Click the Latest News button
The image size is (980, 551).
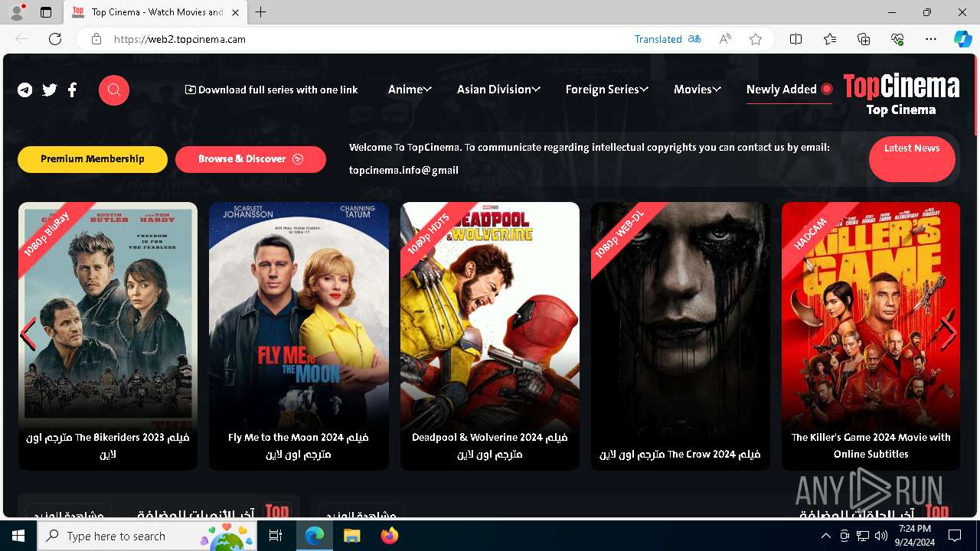pyautogui.click(x=912, y=159)
